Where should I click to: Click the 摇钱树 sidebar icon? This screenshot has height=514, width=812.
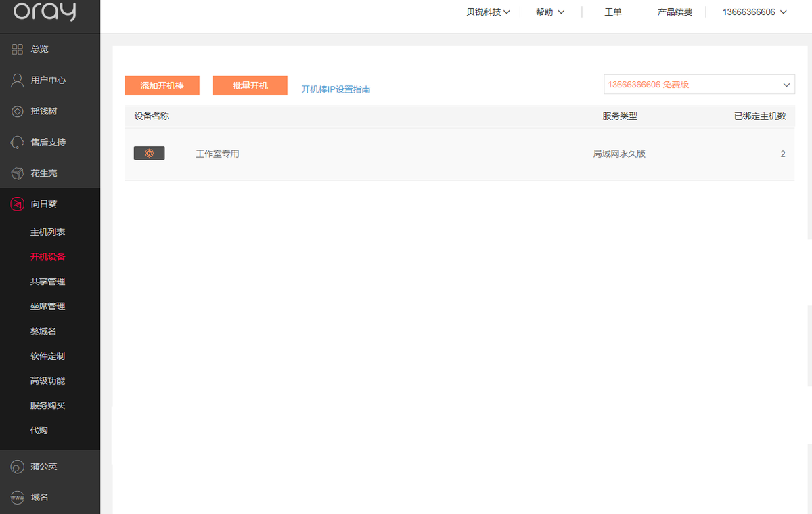(x=18, y=111)
